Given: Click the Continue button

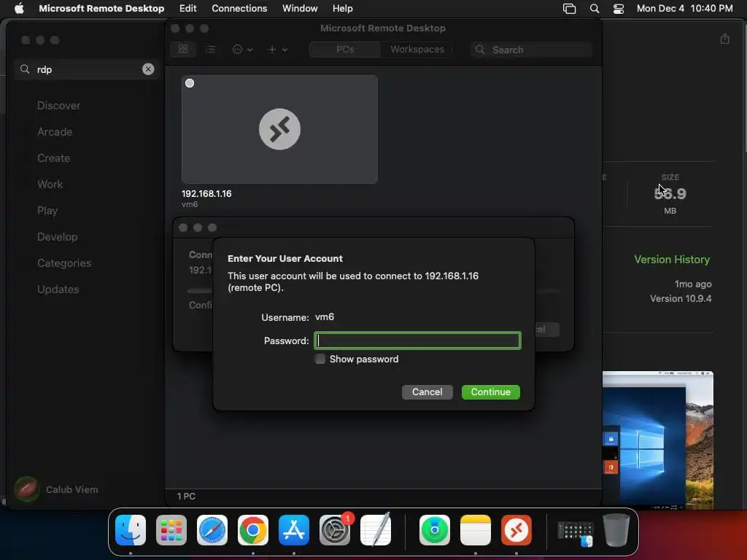Looking at the screenshot, I should [x=491, y=392].
